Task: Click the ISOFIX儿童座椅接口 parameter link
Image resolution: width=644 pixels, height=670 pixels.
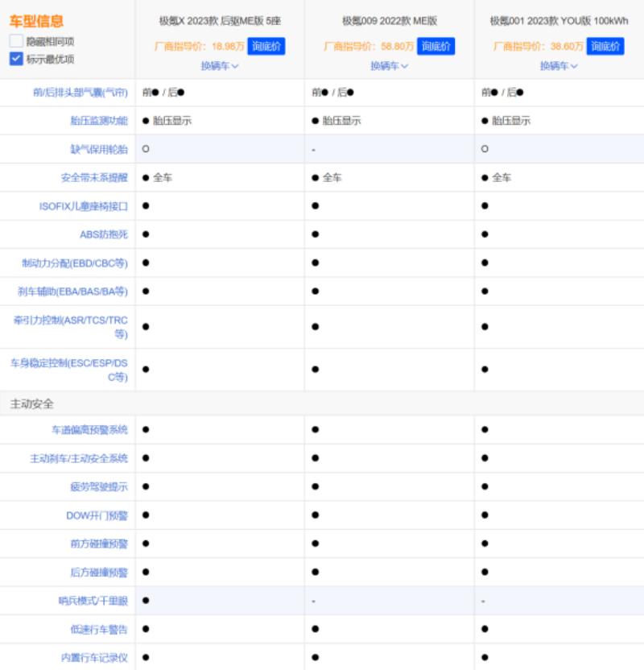Action: 83,206
